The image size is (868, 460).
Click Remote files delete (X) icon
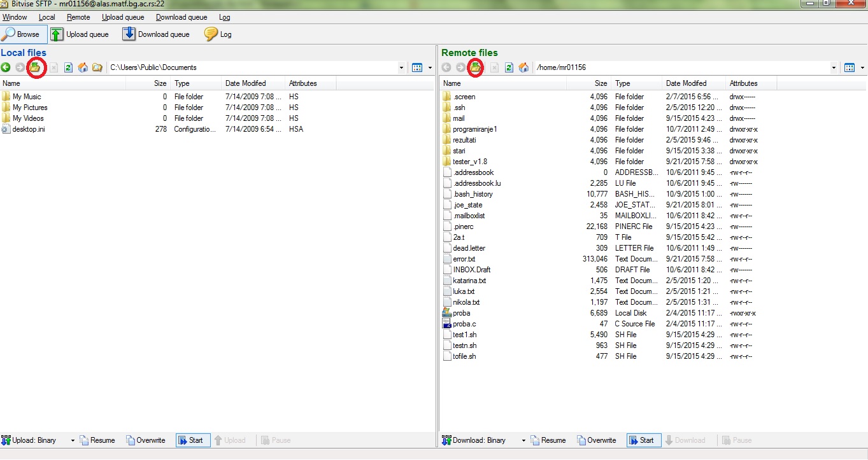click(494, 67)
